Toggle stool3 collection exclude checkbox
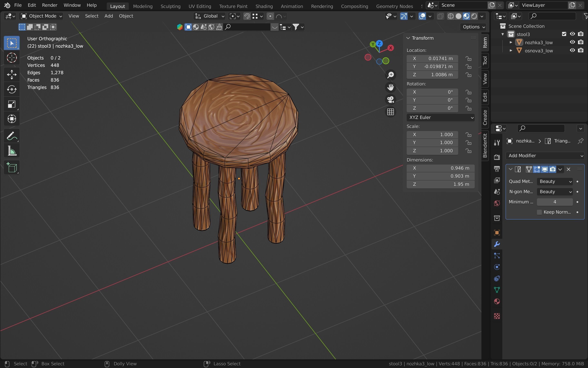Image resolution: width=588 pixels, height=368 pixels. [564, 34]
